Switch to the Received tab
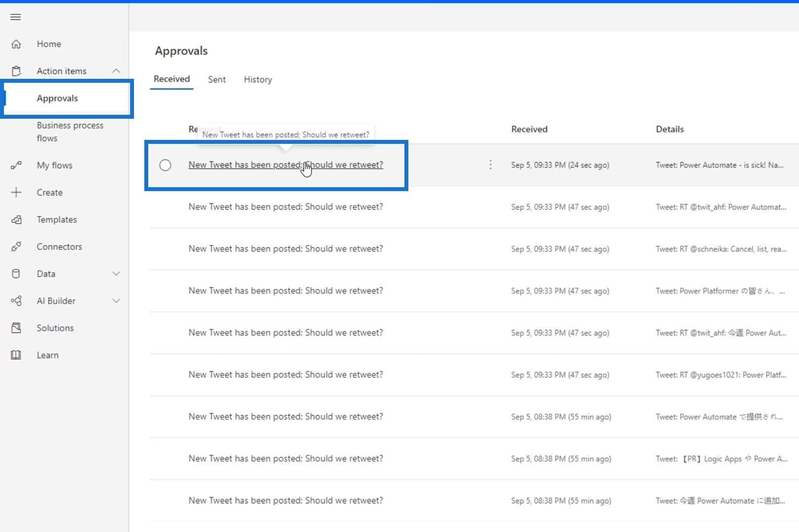 tap(171, 79)
